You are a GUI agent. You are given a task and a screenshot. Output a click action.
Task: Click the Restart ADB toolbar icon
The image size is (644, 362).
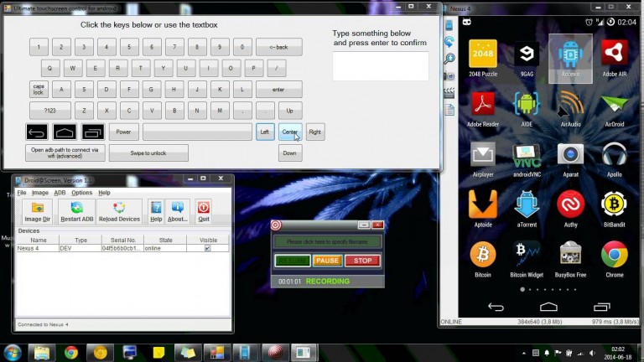pyautogui.click(x=76, y=209)
